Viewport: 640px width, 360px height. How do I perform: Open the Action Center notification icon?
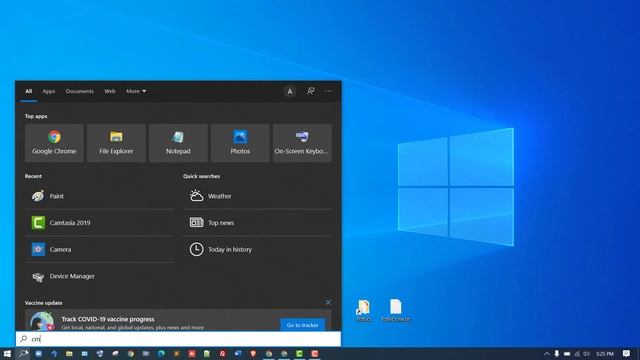627,353
